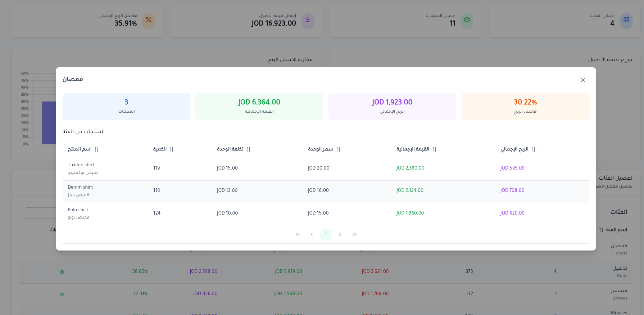Sort by الربح الإجمالي total profit icon

pos(533,149)
